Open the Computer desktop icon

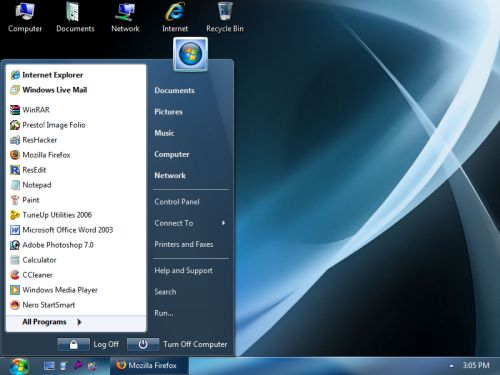point(25,17)
